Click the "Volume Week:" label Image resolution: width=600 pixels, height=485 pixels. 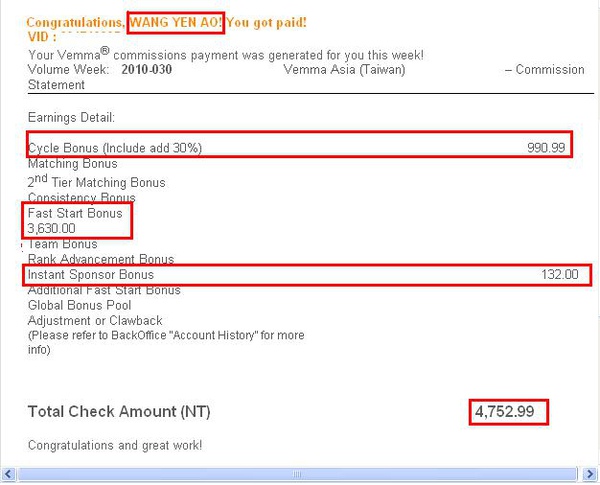pos(68,70)
